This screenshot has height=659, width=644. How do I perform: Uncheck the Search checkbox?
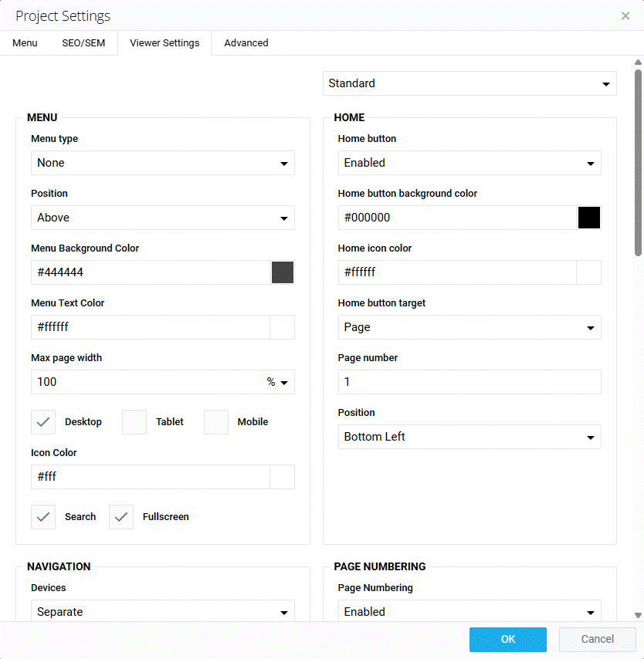(43, 517)
